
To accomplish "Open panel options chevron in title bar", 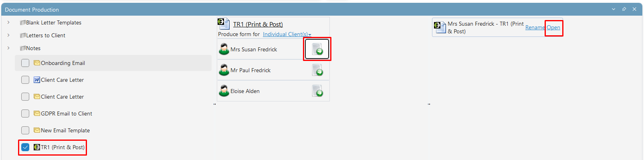I will (x=614, y=9).
